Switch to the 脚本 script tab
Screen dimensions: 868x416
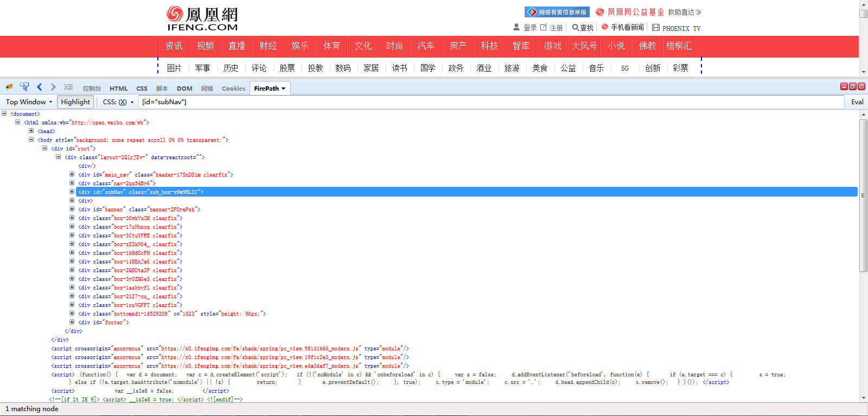(x=162, y=89)
